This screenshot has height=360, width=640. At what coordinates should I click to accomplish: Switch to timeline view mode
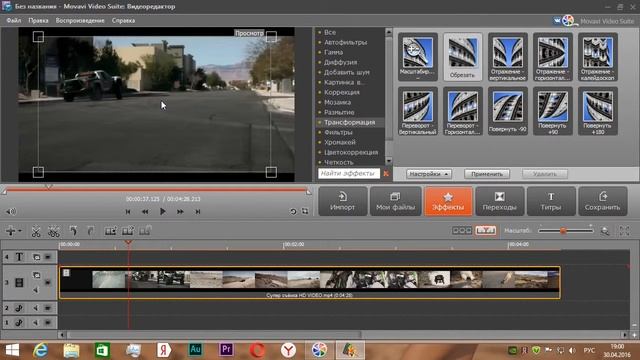pyautogui.click(x=486, y=231)
